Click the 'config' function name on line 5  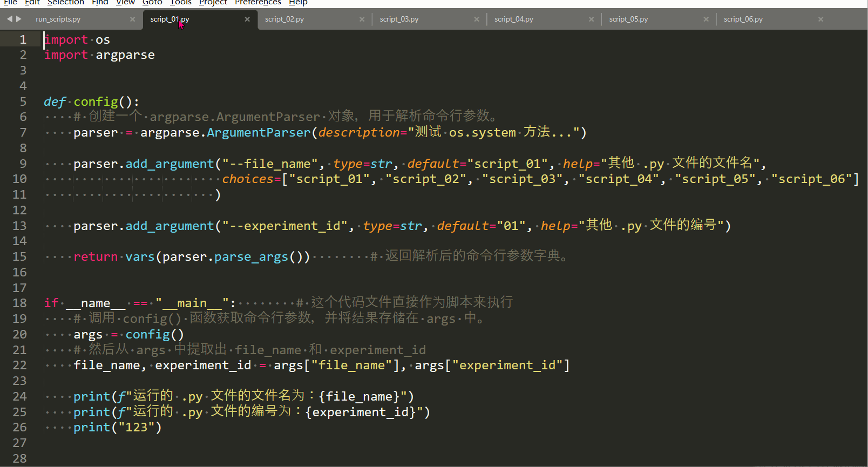[x=96, y=101]
